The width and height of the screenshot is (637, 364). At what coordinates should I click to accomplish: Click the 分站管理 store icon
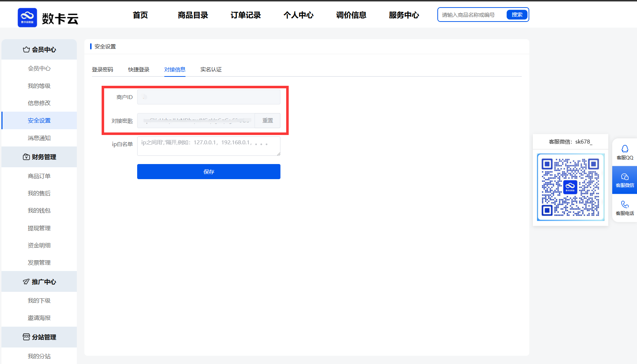(26, 337)
